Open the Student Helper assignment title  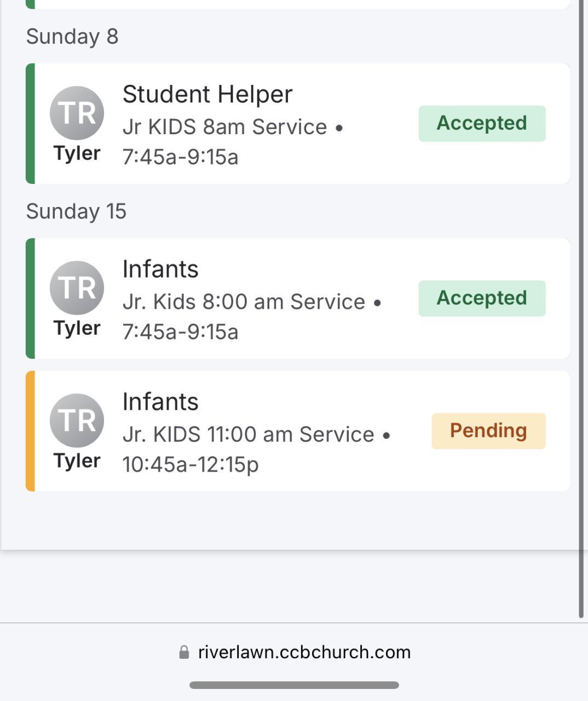click(207, 94)
